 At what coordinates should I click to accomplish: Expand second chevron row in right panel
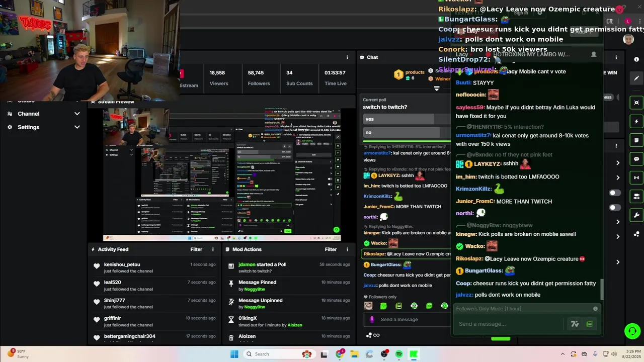pyautogui.click(x=618, y=177)
